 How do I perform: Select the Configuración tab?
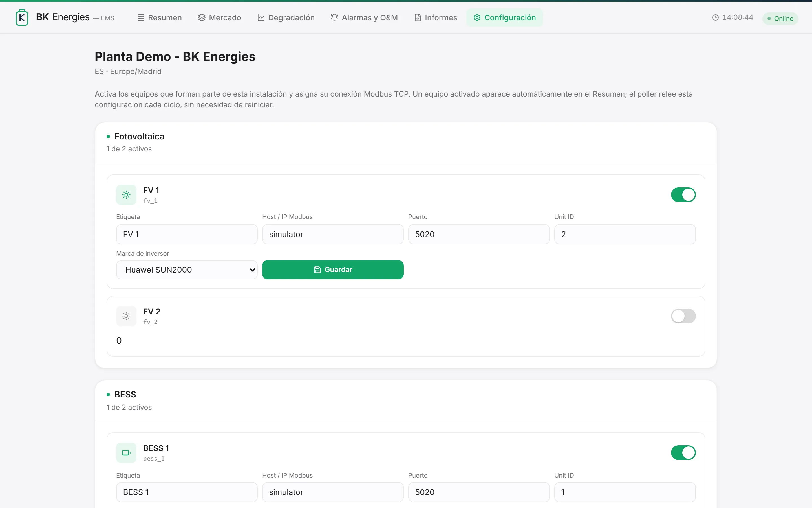pyautogui.click(x=505, y=17)
